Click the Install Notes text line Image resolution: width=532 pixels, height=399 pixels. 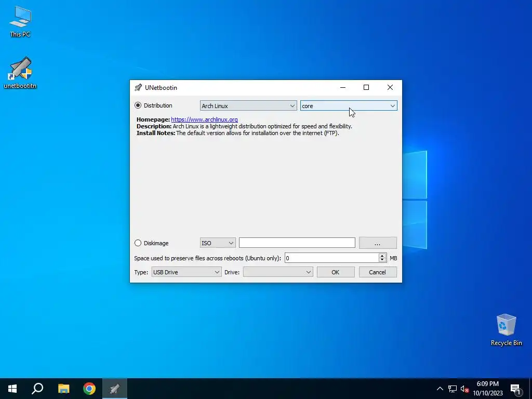[238, 133]
